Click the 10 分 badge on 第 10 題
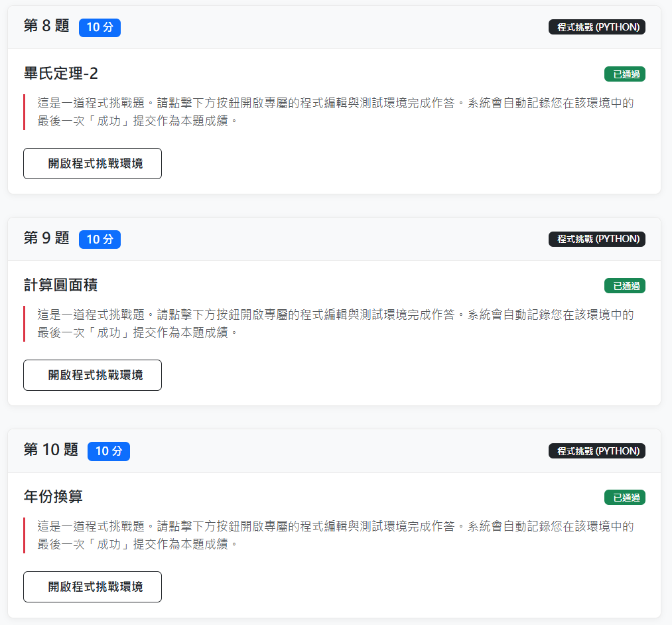 click(109, 451)
